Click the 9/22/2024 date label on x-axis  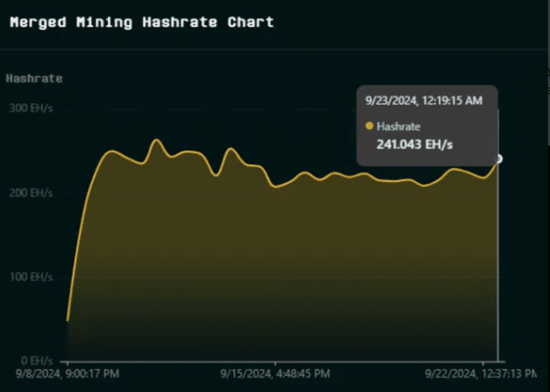coord(481,374)
